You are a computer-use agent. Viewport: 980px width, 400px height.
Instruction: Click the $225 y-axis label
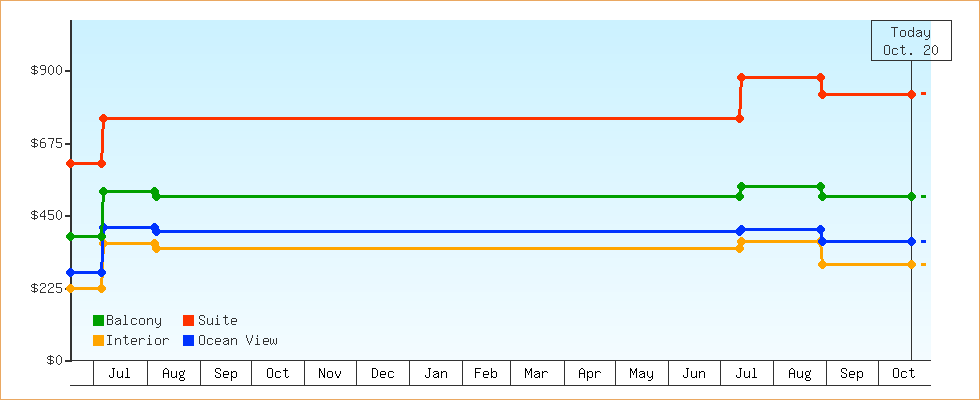(x=47, y=289)
